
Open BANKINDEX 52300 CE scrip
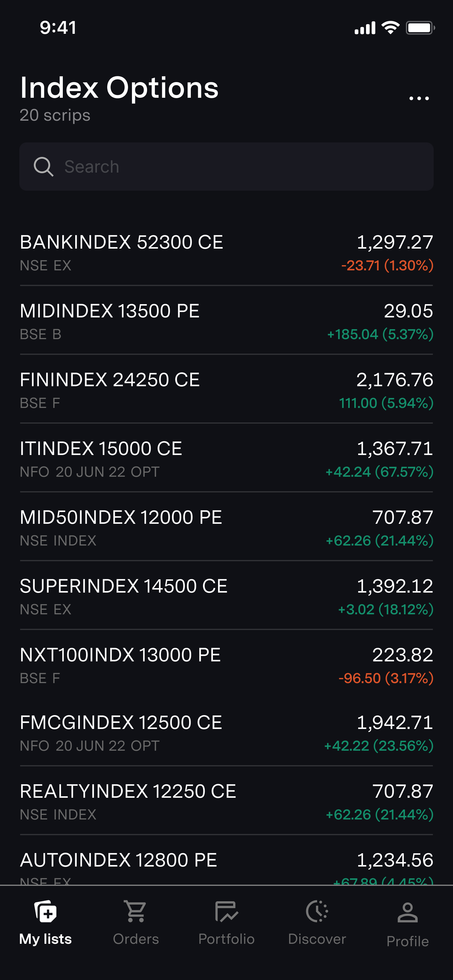pyautogui.click(x=226, y=253)
